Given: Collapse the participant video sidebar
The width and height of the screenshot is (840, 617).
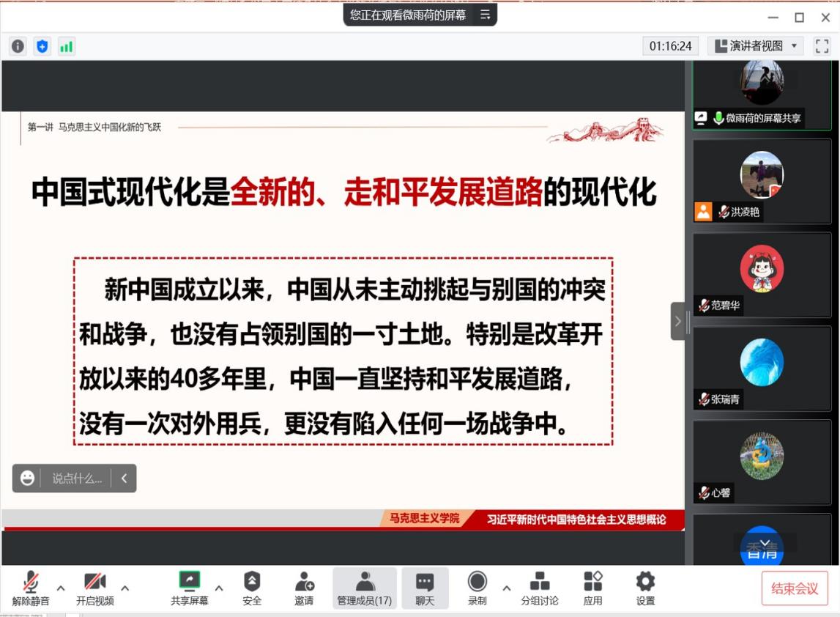Looking at the screenshot, I should (677, 321).
